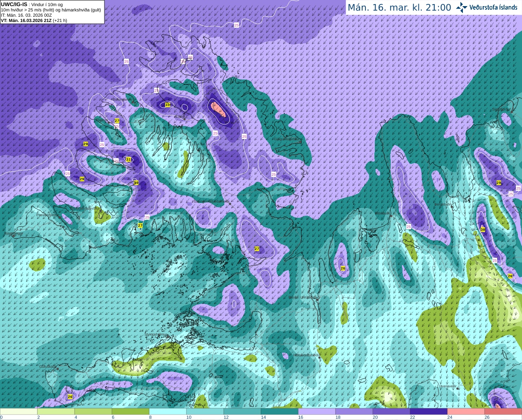The width and height of the screenshot is (522, 420).
Task: Select the 20–22 violet legend swatch
Action: point(392,411)
